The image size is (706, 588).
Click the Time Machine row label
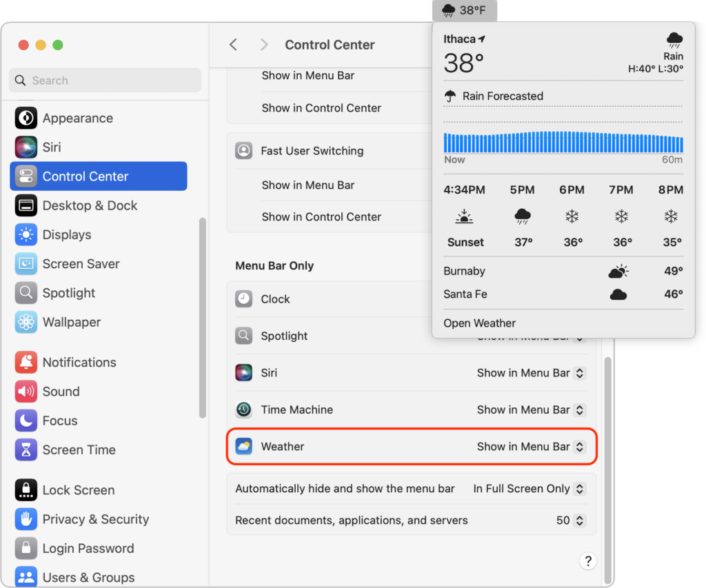tap(296, 409)
